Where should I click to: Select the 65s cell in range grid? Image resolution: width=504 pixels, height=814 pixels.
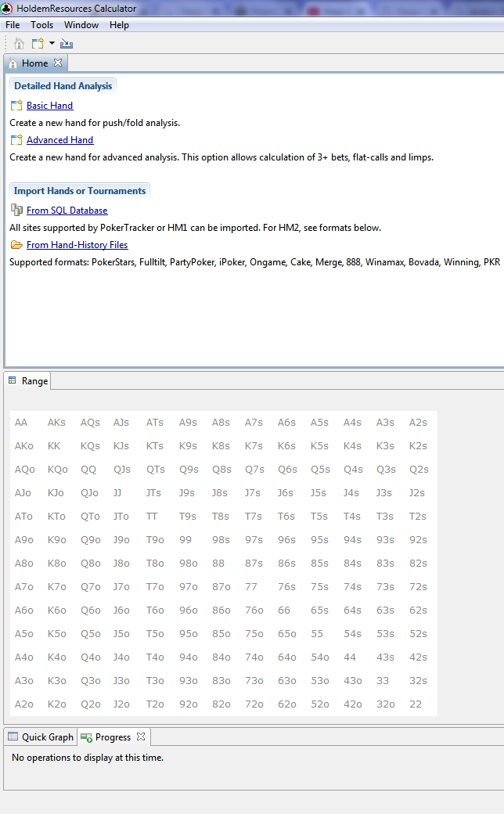click(320, 610)
